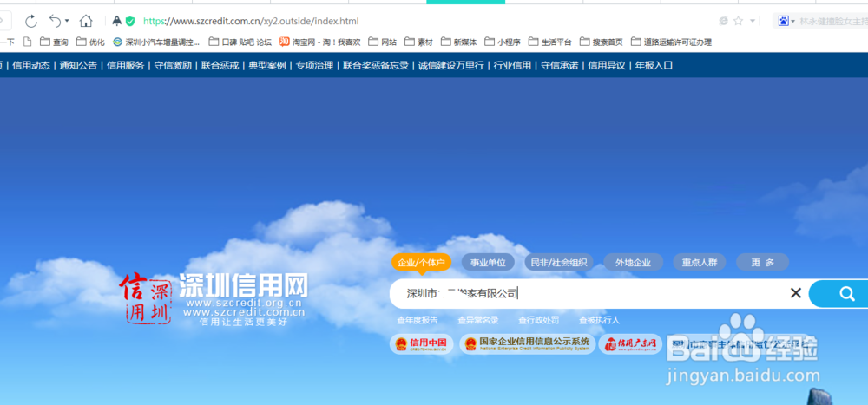The width and height of the screenshot is (868, 405).
Task: Open the 优化 bookmark folder
Action: pyautogui.click(x=90, y=42)
